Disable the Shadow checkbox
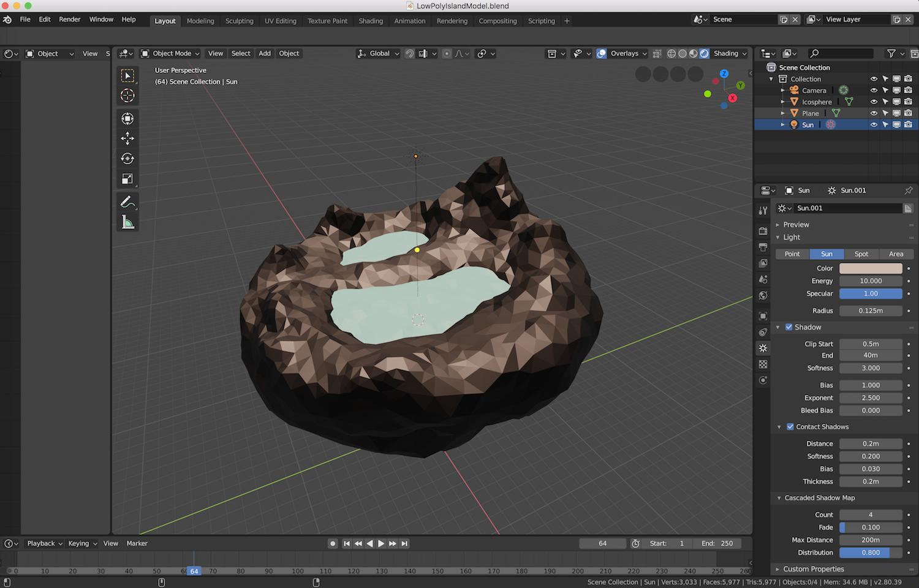This screenshot has width=919, height=588. pos(789,327)
